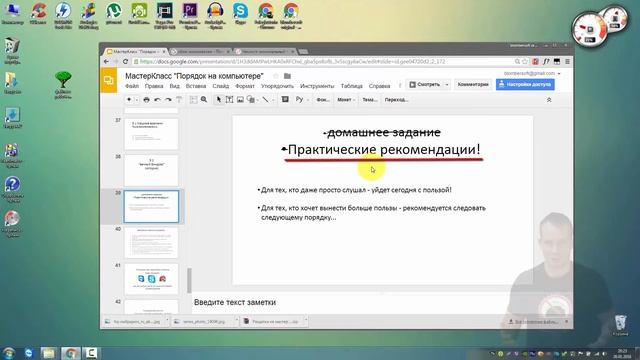640x360 pixels.
Task: Open the Файл menu
Action: coord(132,86)
